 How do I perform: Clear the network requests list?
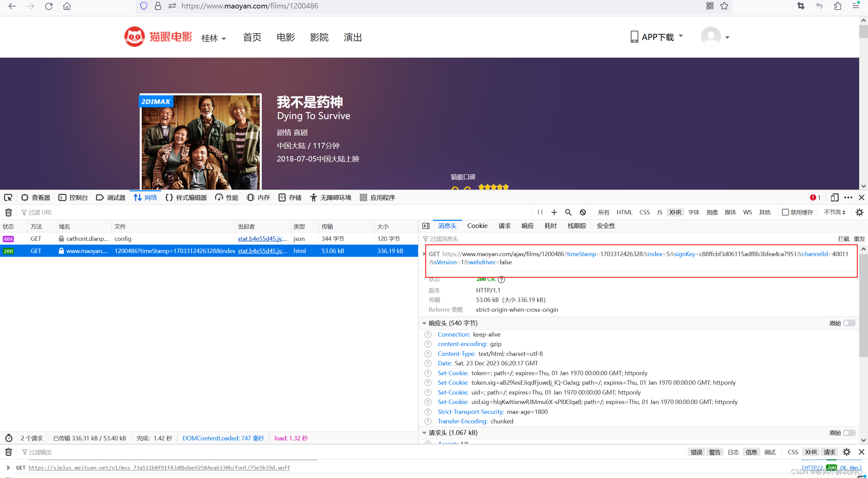pos(8,212)
